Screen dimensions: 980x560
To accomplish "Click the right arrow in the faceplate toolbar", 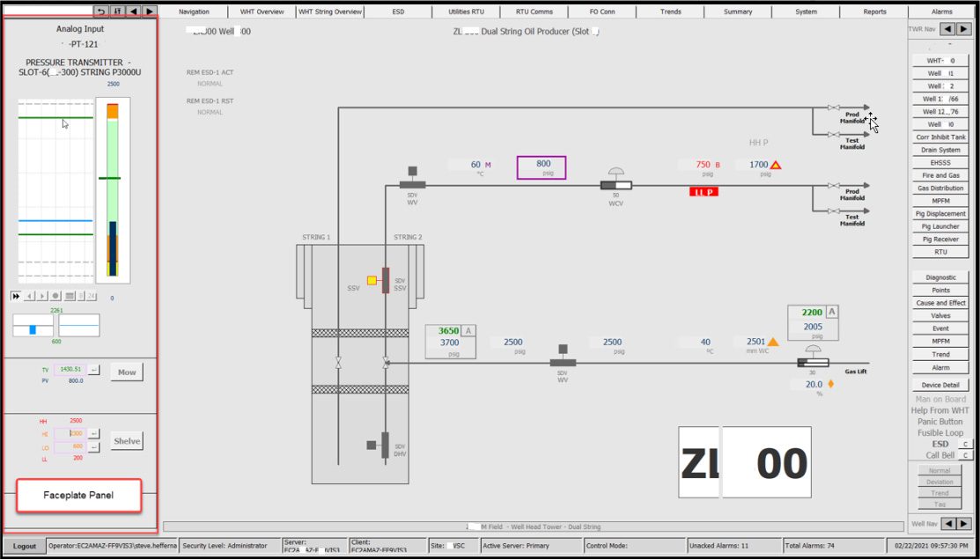I will (150, 11).
